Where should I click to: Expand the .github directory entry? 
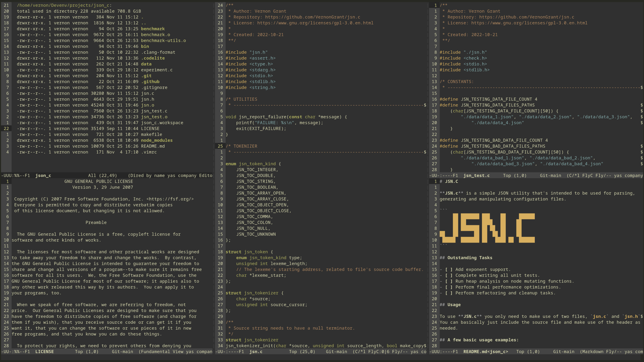click(x=150, y=82)
